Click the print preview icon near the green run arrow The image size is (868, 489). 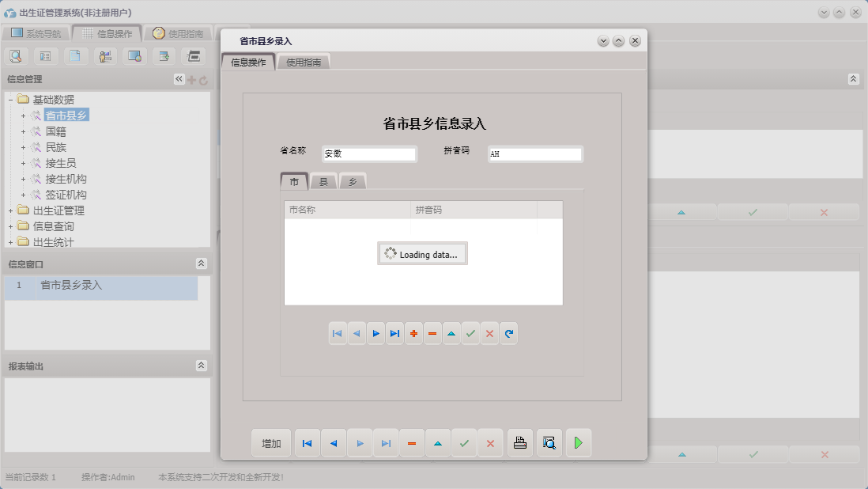tap(549, 442)
